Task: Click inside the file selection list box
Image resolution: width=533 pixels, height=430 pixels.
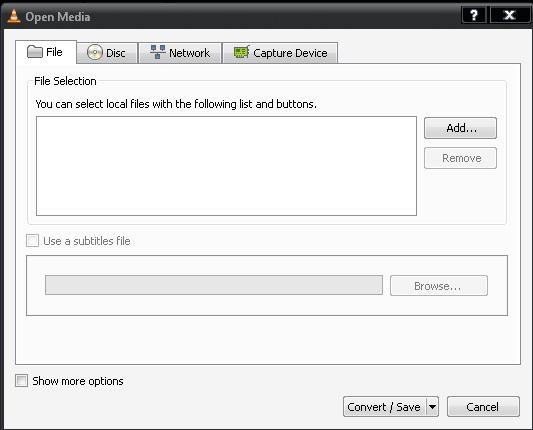Action: [x=226, y=166]
